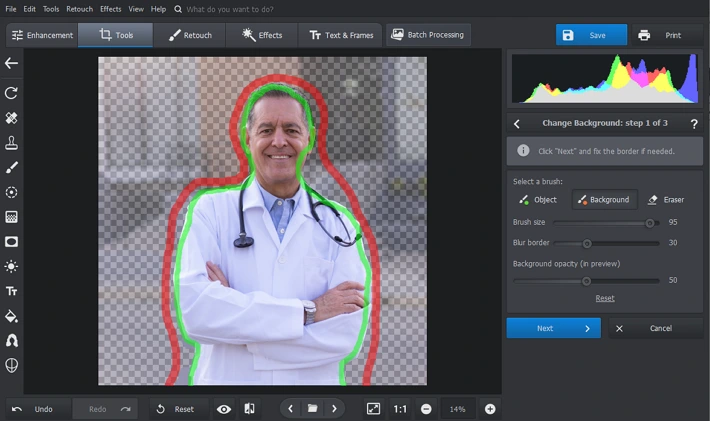Select the Adjustment Brush tool

click(11, 167)
